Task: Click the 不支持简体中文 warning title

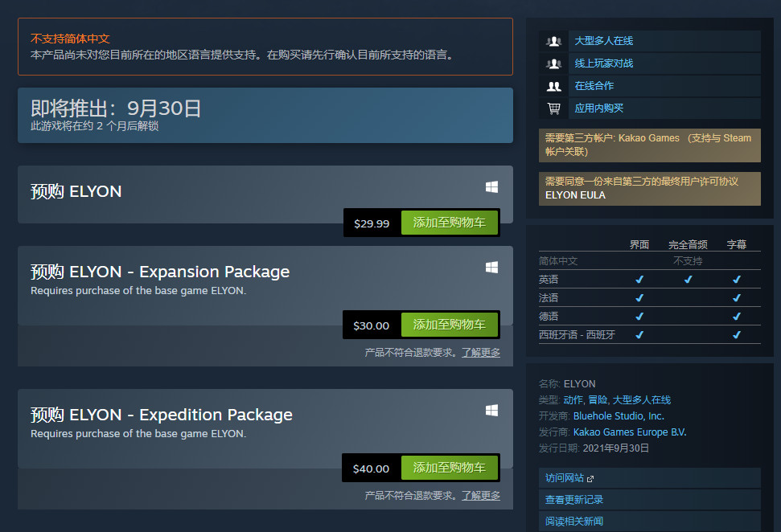Action: [x=70, y=39]
